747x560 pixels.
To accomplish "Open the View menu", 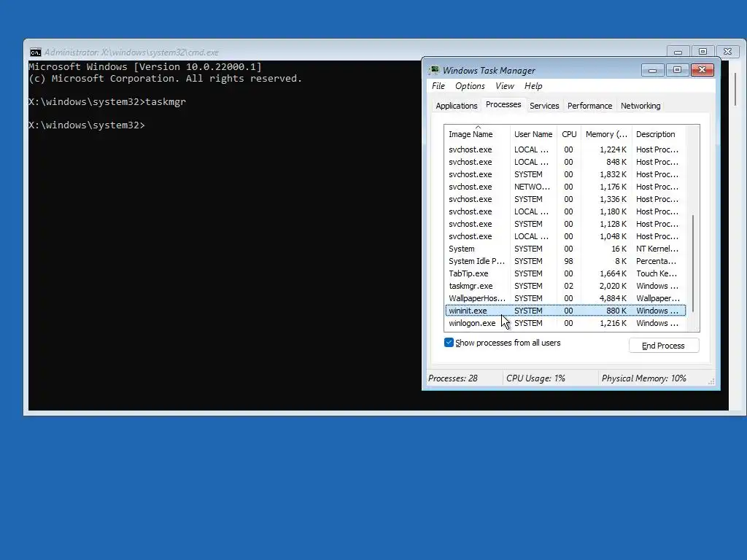I will (505, 86).
